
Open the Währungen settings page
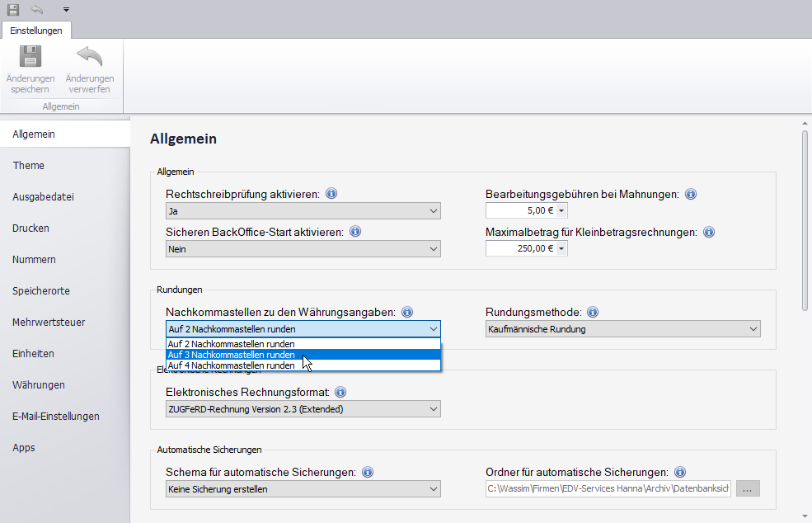click(65, 385)
